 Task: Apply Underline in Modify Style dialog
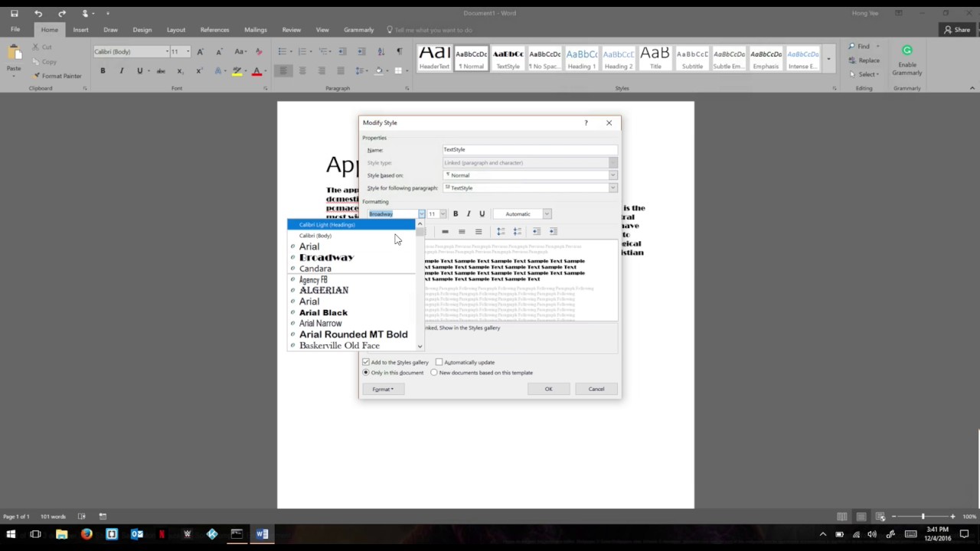tap(482, 214)
